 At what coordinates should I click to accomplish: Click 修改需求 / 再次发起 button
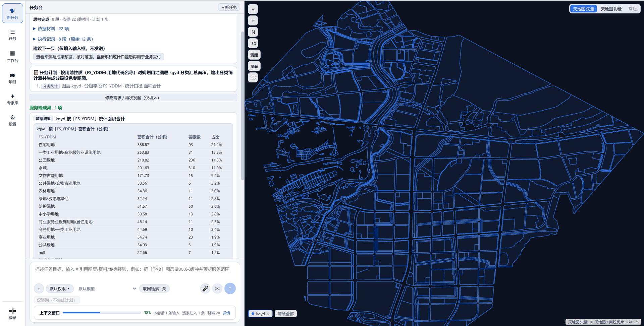pyautogui.click(x=133, y=98)
